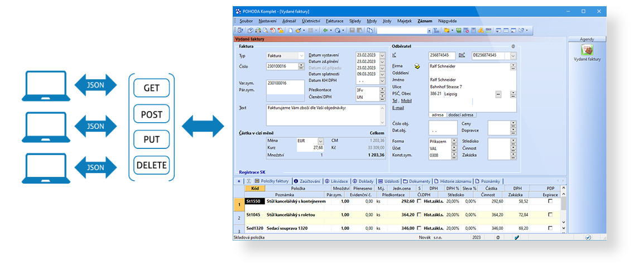The width and height of the screenshot is (644, 279).
Task: Open Datum zd.plnění date dropdown
Action: (x=382, y=61)
